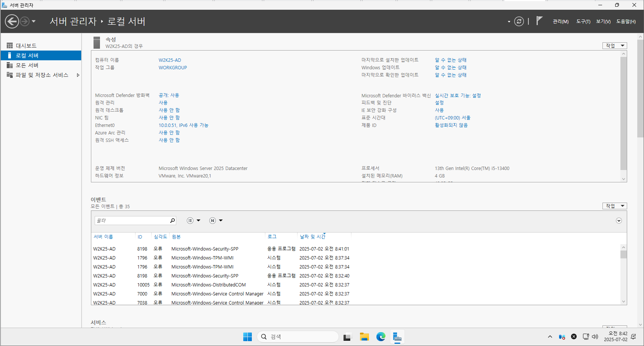The image size is (644, 346).
Task: Click NIC 팀 사용 안 함 link
Action: point(169,118)
